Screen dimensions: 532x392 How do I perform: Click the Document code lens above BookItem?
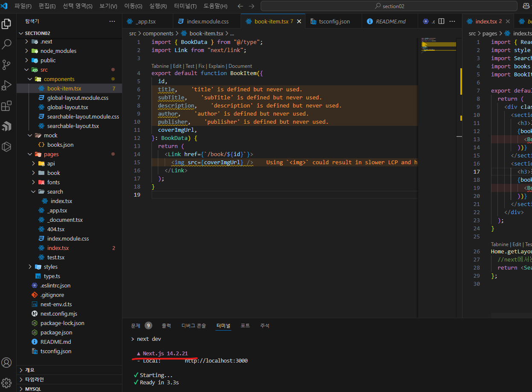[x=240, y=66]
